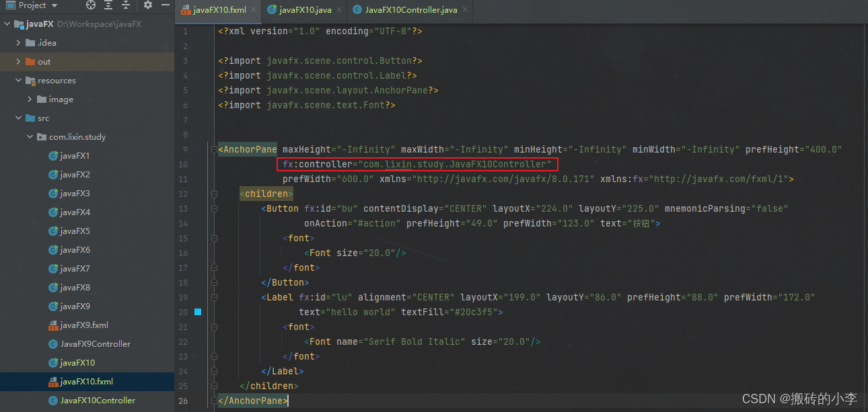
Task: Click the Expand All icon in Project toolbar
Action: [x=109, y=4]
